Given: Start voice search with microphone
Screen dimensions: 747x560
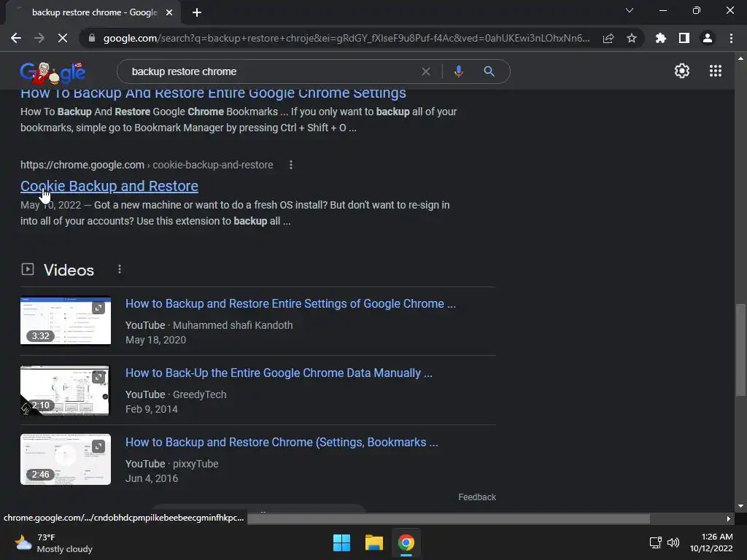Looking at the screenshot, I should pos(458,71).
